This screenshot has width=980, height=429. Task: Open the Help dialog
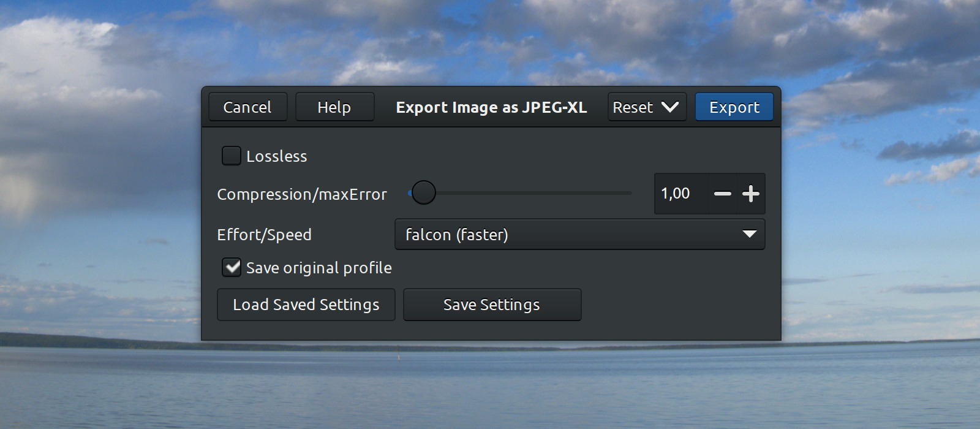click(334, 107)
